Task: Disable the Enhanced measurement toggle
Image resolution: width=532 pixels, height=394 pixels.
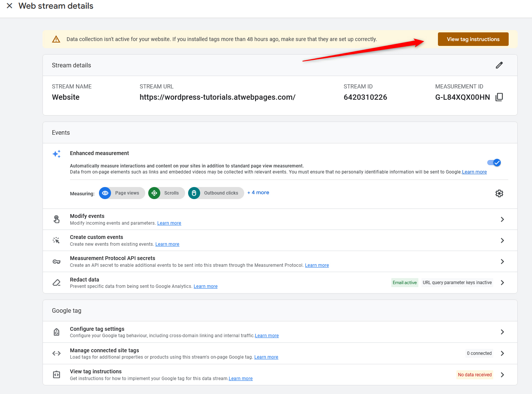Action: click(494, 163)
